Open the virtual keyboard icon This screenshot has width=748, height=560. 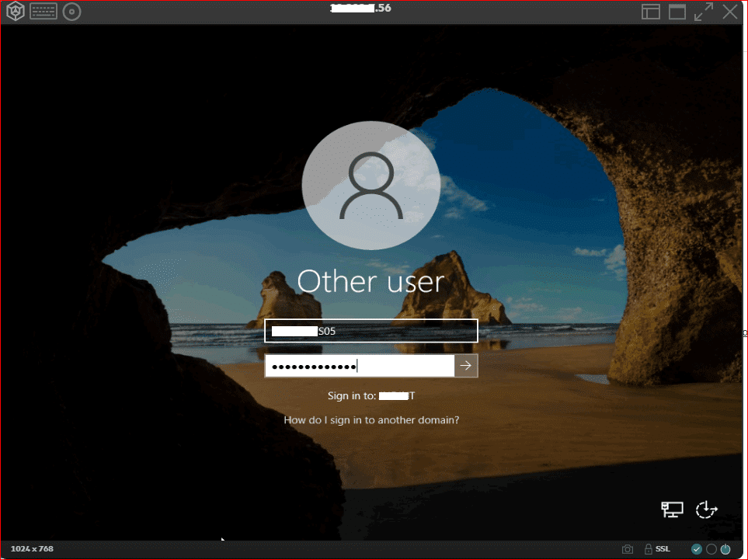point(43,12)
